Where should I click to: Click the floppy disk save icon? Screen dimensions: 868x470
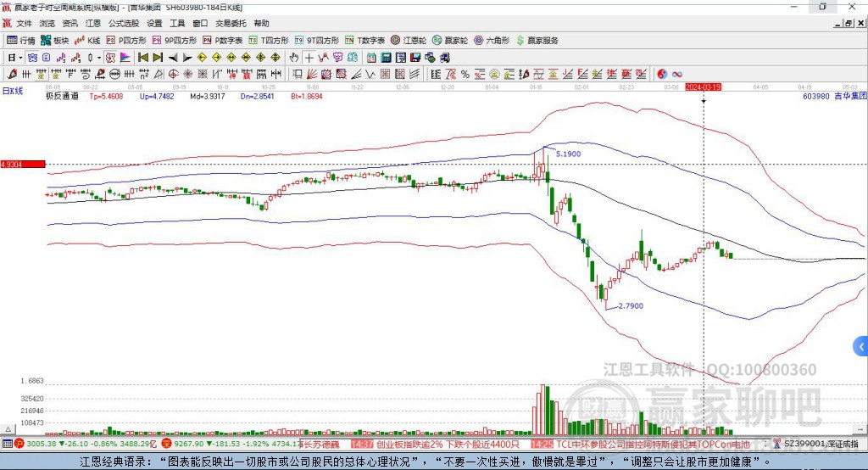click(415, 58)
